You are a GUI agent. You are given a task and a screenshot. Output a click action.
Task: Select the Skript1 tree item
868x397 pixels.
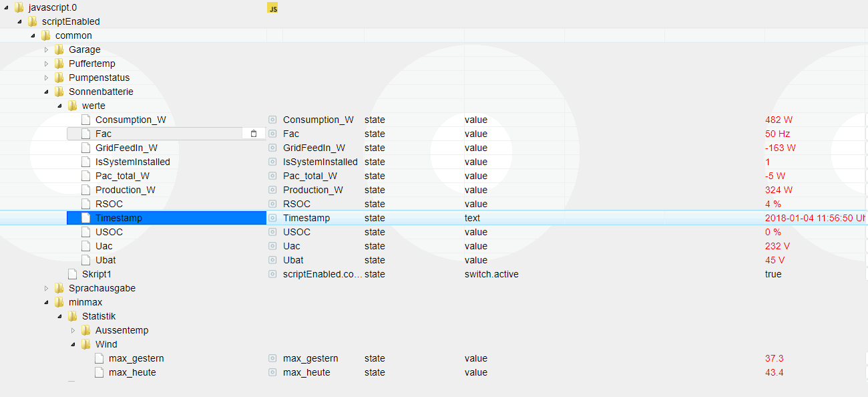[97, 274]
